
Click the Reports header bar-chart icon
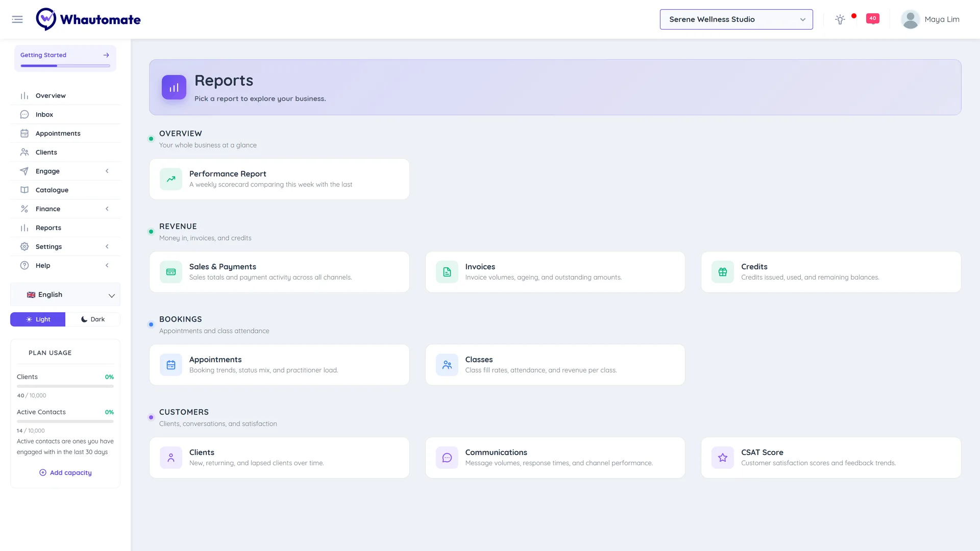point(174,87)
